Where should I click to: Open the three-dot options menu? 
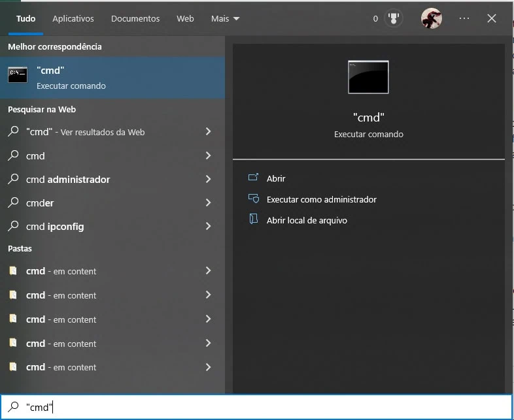pyautogui.click(x=464, y=19)
